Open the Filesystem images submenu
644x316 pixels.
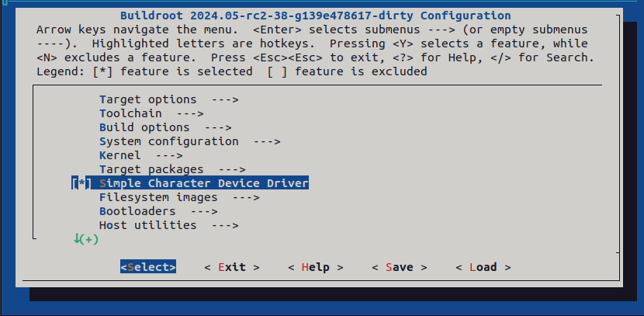[179, 197]
